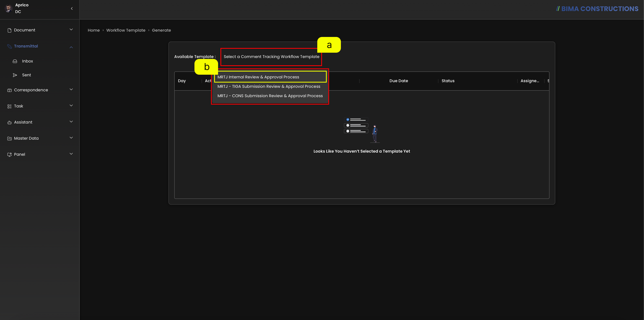This screenshot has height=320, width=644.
Task: Go to Home breadcrumb link
Action: click(94, 30)
